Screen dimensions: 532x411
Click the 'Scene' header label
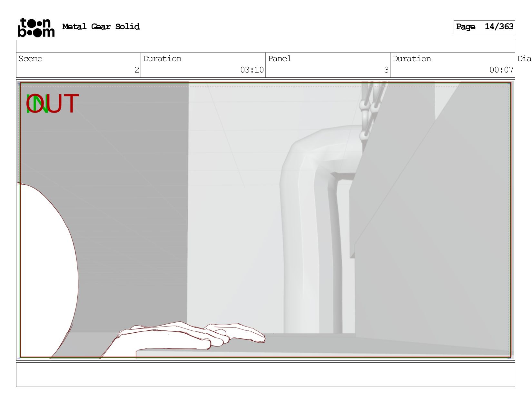(30, 59)
